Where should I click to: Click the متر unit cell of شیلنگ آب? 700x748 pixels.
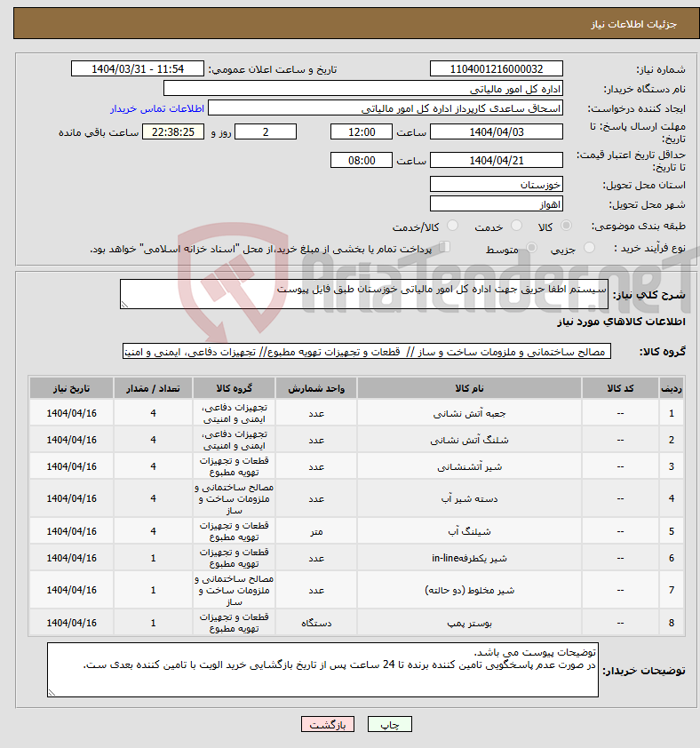[x=316, y=531]
